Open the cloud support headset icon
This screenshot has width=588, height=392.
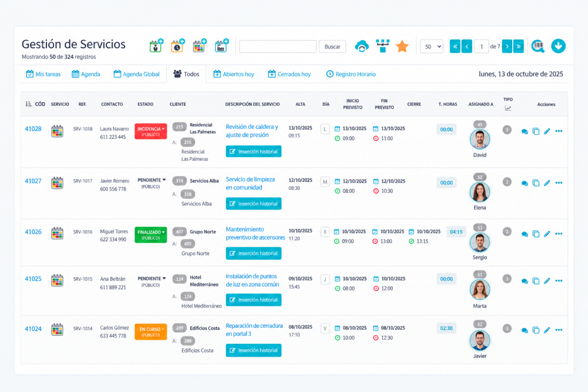(362, 46)
